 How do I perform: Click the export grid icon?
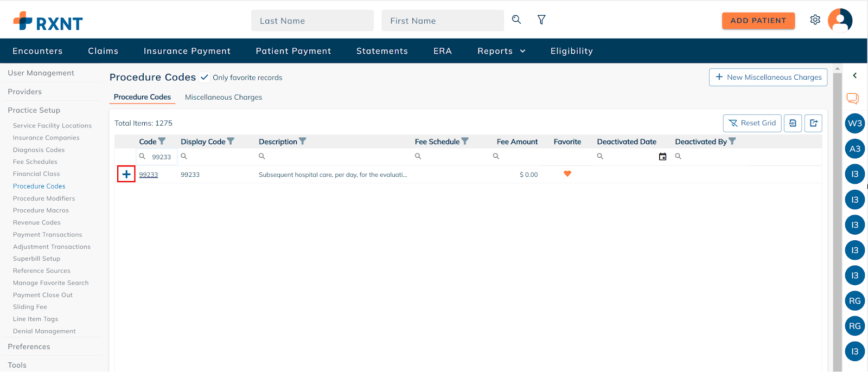[813, 123]
